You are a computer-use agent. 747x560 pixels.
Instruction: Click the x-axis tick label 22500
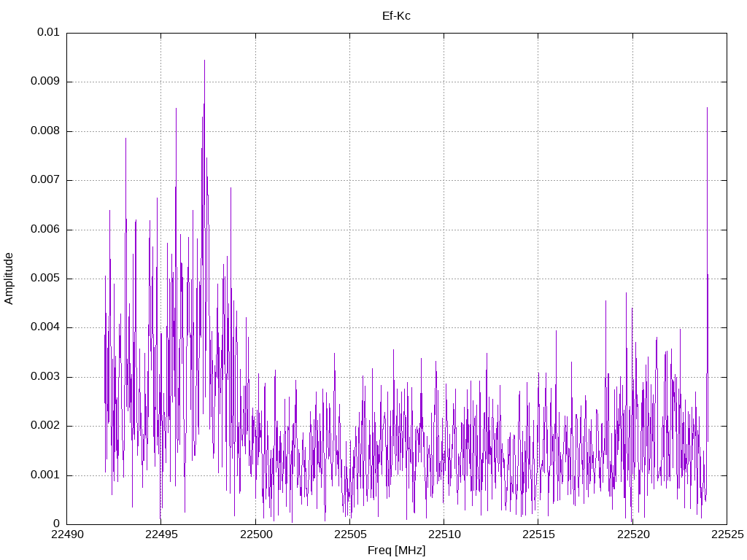tap(255, 534)
